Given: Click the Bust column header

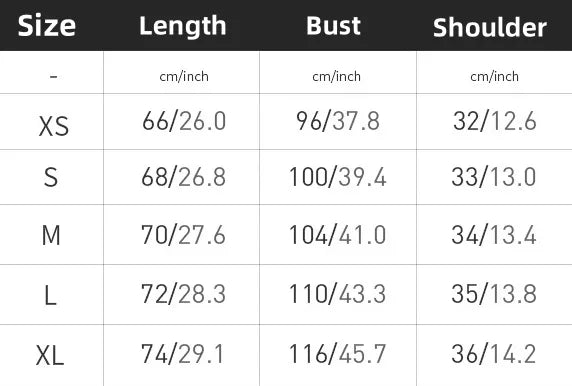Looking at the screenshot, I should coord(333,26).
